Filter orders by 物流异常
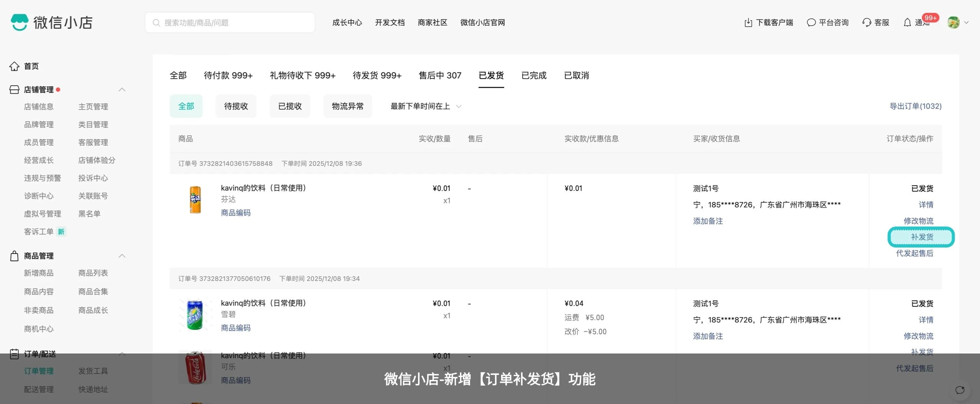980x404 pixels. (348, 106)
